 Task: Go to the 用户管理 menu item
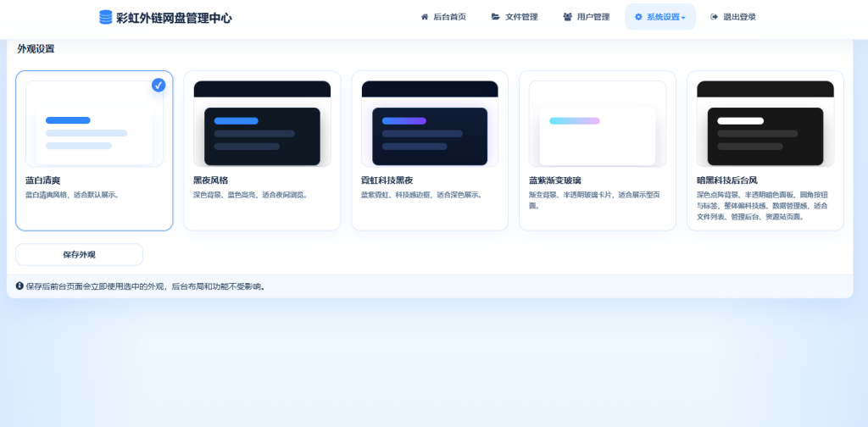click(x=587, y=17)
